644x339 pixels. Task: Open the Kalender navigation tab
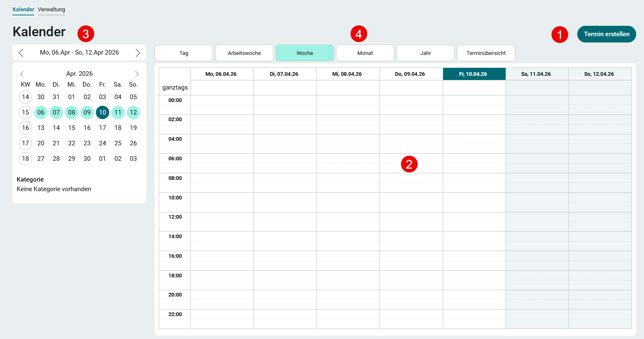[23, 10]
